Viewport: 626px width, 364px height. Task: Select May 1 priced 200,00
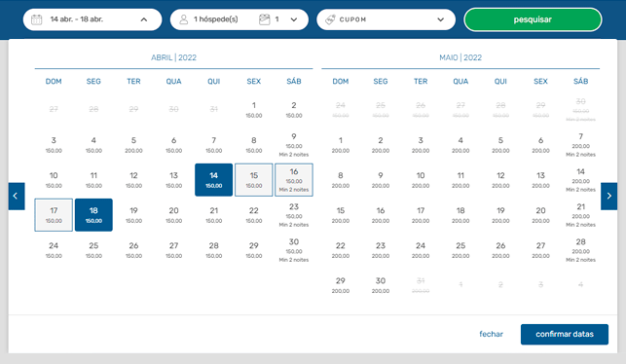340,144
